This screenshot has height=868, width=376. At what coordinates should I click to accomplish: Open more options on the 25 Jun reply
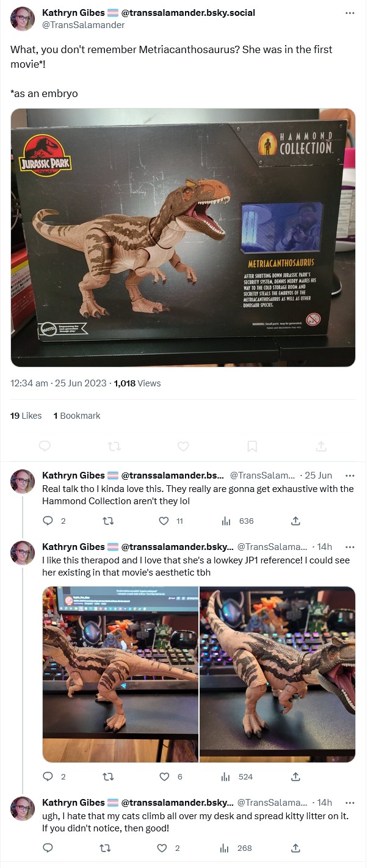tap(350, 476)
